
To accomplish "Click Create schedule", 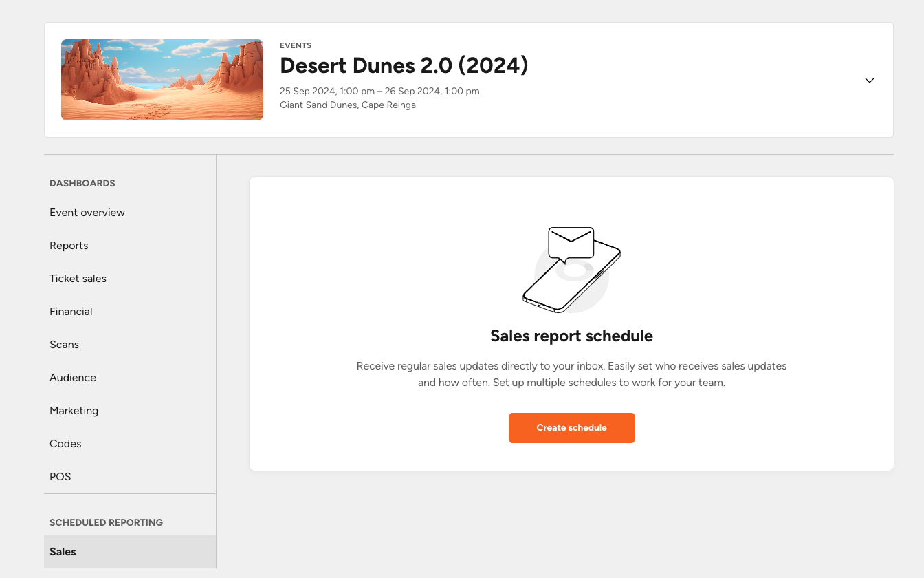I will point(571,427).
